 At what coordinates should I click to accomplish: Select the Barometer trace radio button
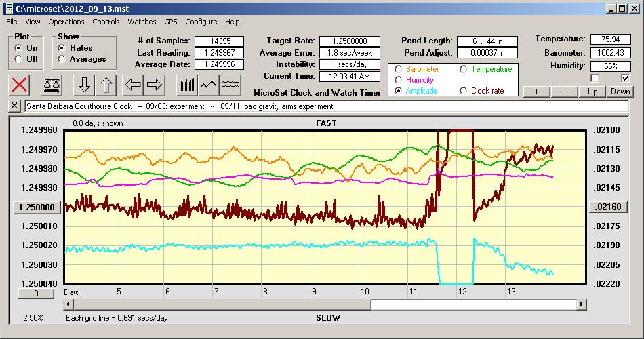tap(398, 69)
